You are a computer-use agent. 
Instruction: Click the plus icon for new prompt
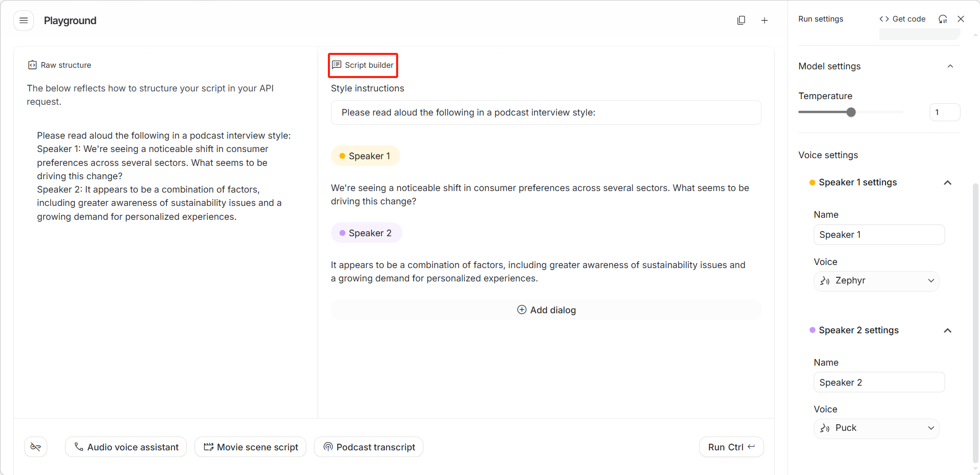pos(765,21)
